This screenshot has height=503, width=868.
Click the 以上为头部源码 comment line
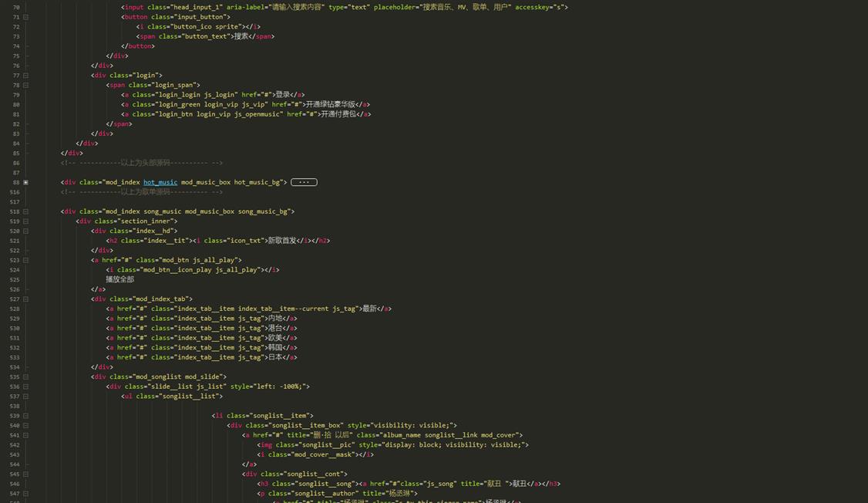tap(142, 163)
